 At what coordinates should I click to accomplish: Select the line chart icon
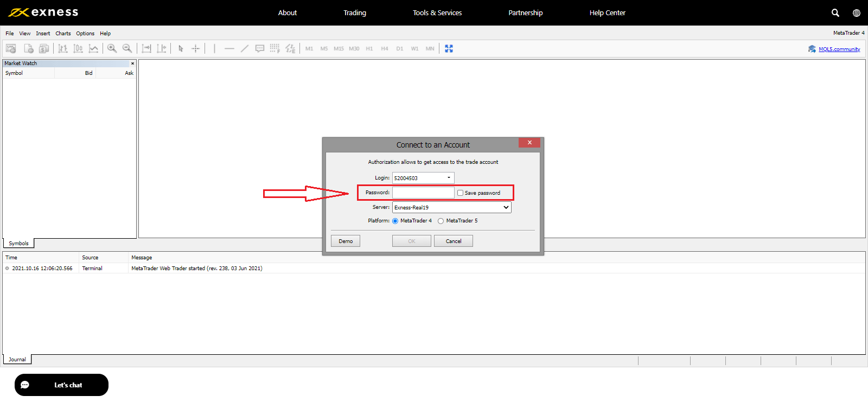tap(93, 48)
